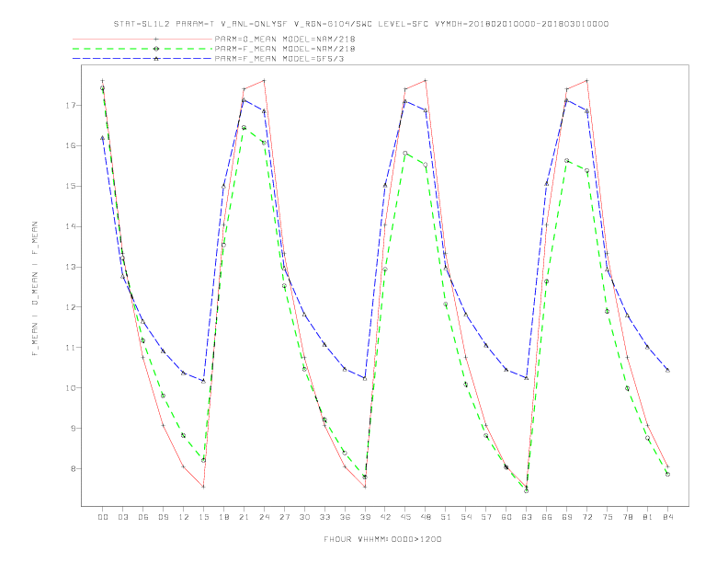728x563 pixels.
Task: Click x-axis tick label 51
Action: [446, 517]
